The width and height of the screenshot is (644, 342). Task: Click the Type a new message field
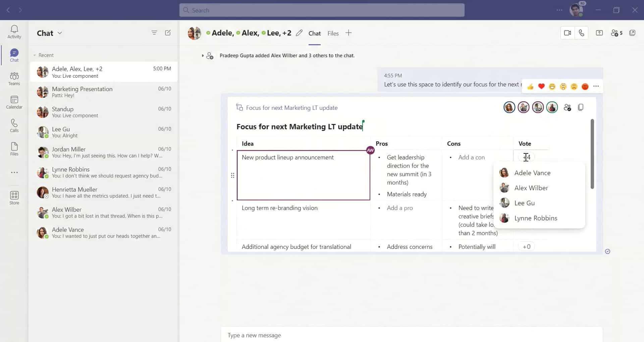(412, 335)
